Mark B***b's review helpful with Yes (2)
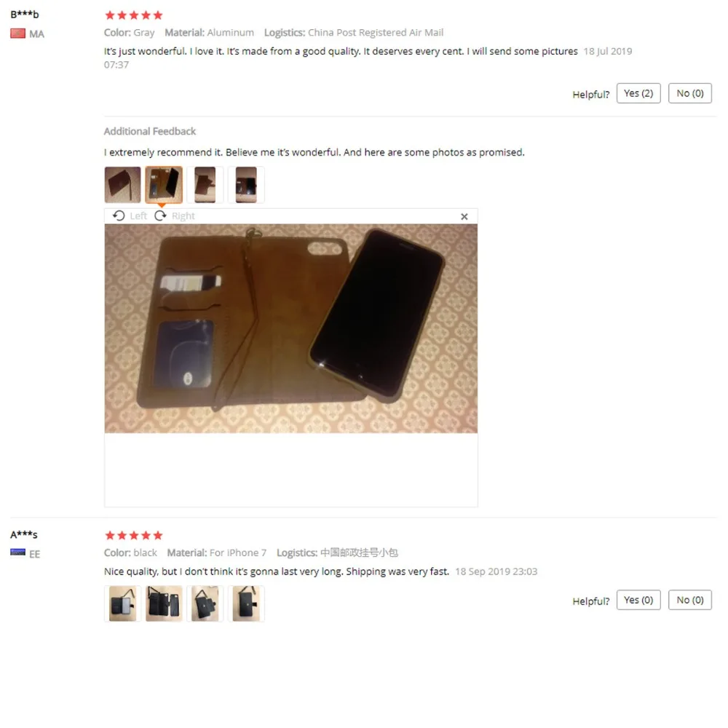The height and width of the screenshot is (728, 728). click(638, 93)
